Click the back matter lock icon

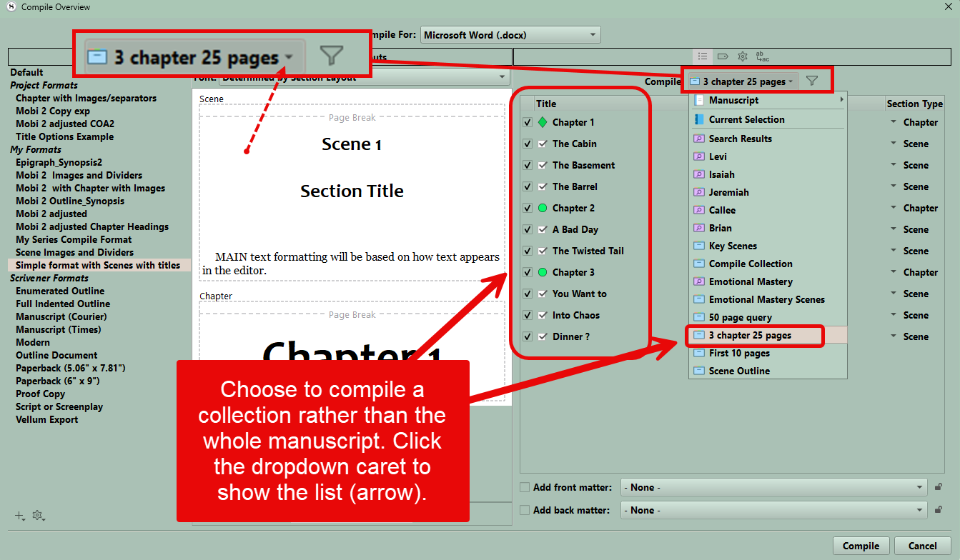(x=939, y=510)
